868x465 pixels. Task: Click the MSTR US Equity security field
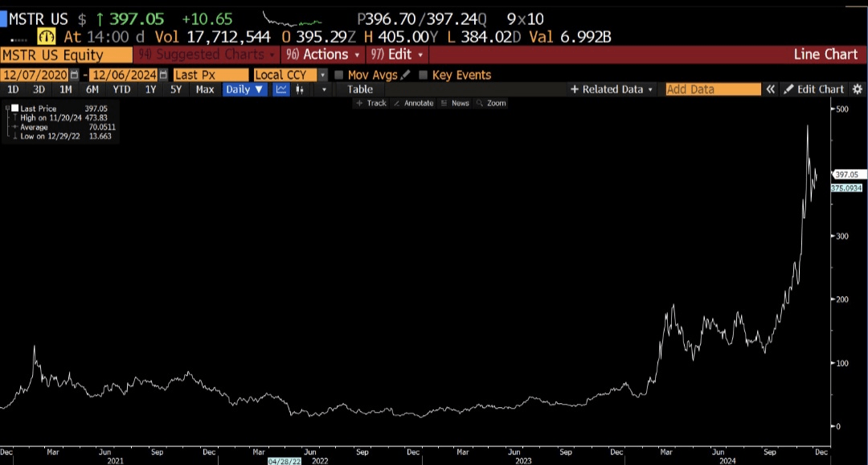[x=67, y=55]
